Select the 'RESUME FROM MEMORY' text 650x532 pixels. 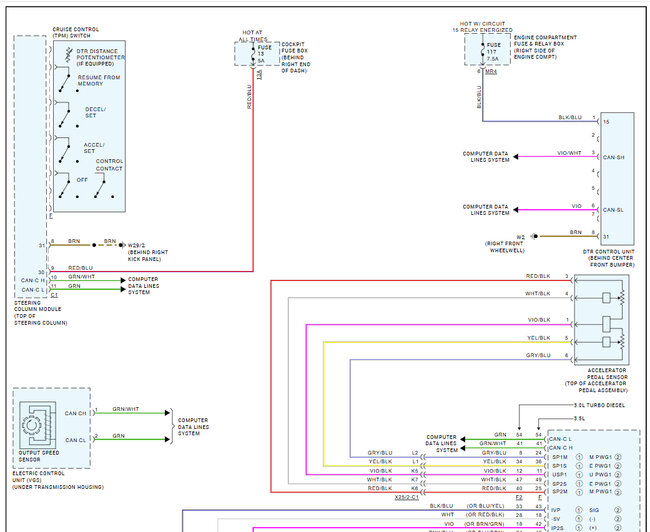pyautogui.click(x=99, y=80)
